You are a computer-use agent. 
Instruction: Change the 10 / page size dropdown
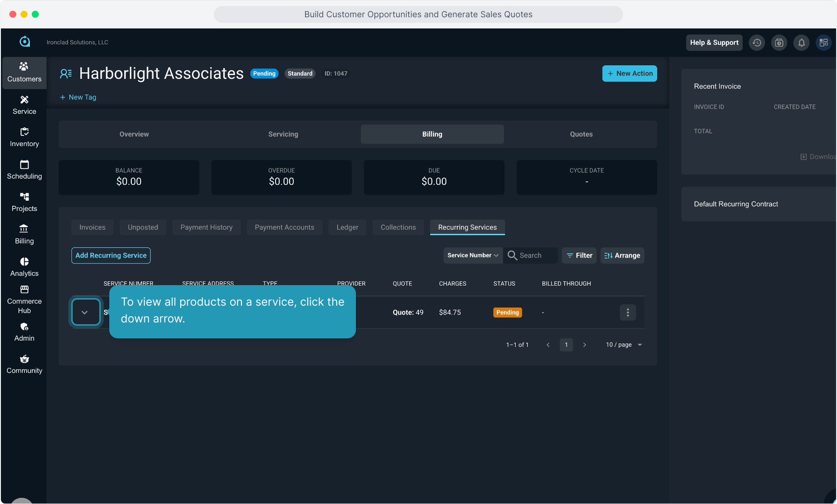(624, 345)
